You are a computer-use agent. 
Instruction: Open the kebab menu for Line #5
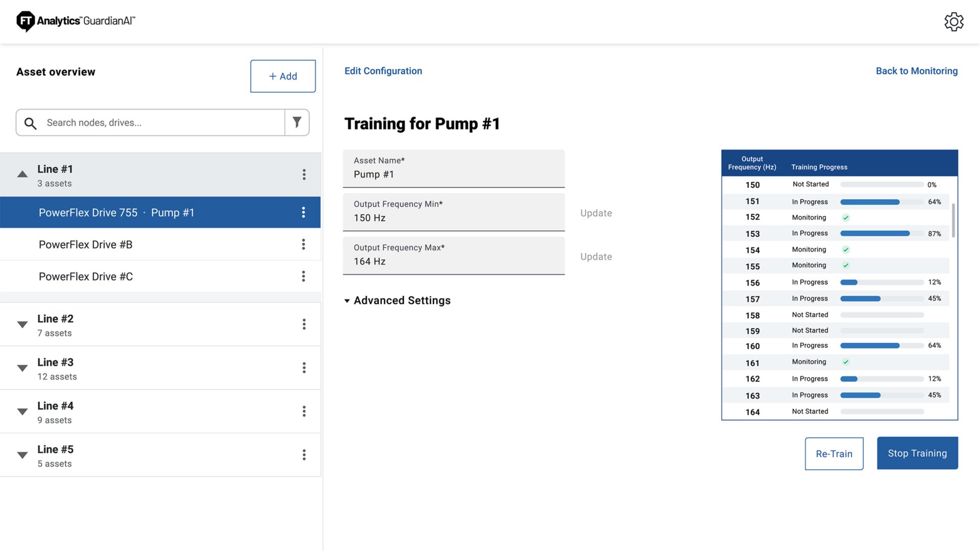coord(304,454)
